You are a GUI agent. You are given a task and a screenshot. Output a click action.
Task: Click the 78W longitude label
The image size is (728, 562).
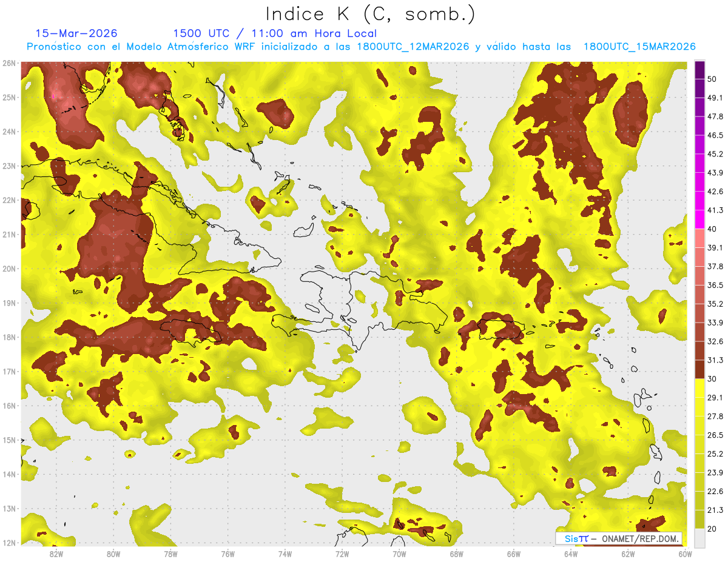point(170,554)
